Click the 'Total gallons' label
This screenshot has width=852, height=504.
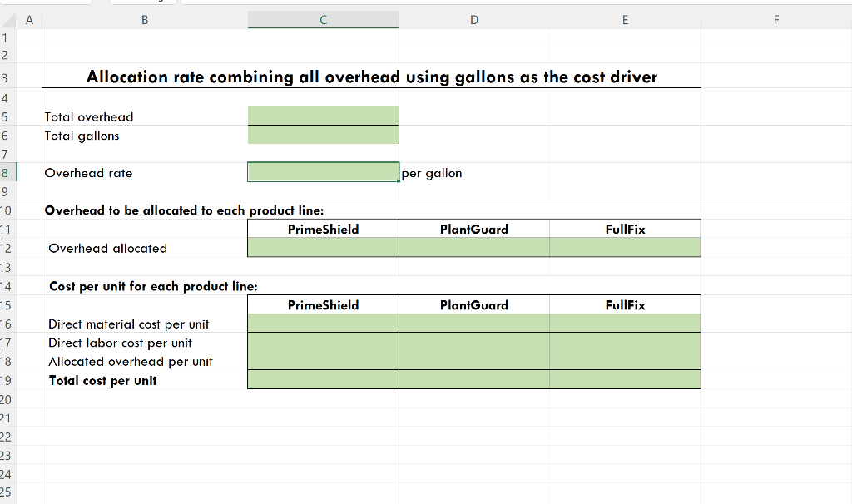(x=82, y=136)
